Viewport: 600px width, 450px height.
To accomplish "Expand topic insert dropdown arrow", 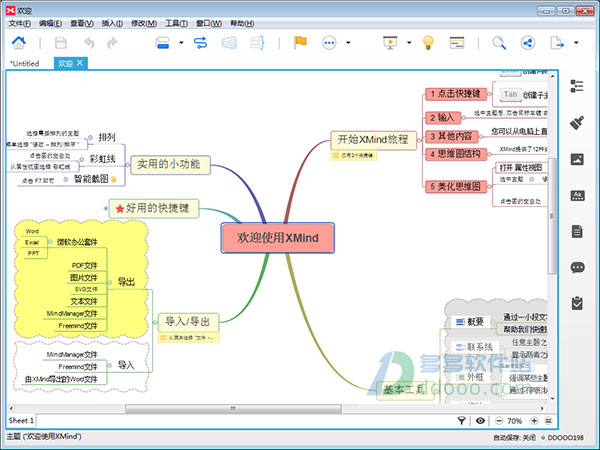I will click(181, 43).
